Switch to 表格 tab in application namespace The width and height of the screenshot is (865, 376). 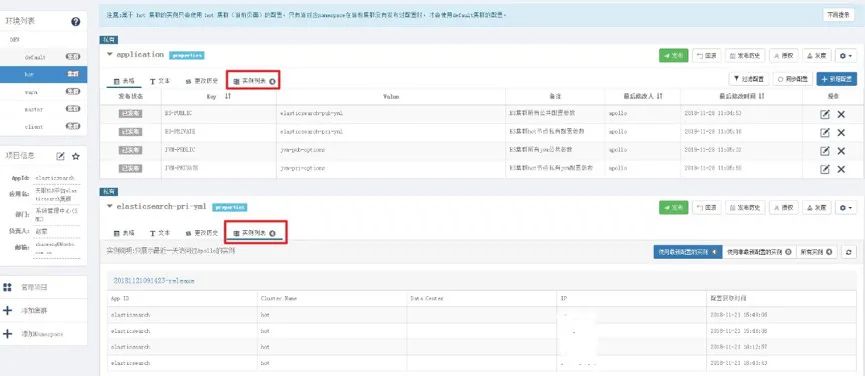124,80
